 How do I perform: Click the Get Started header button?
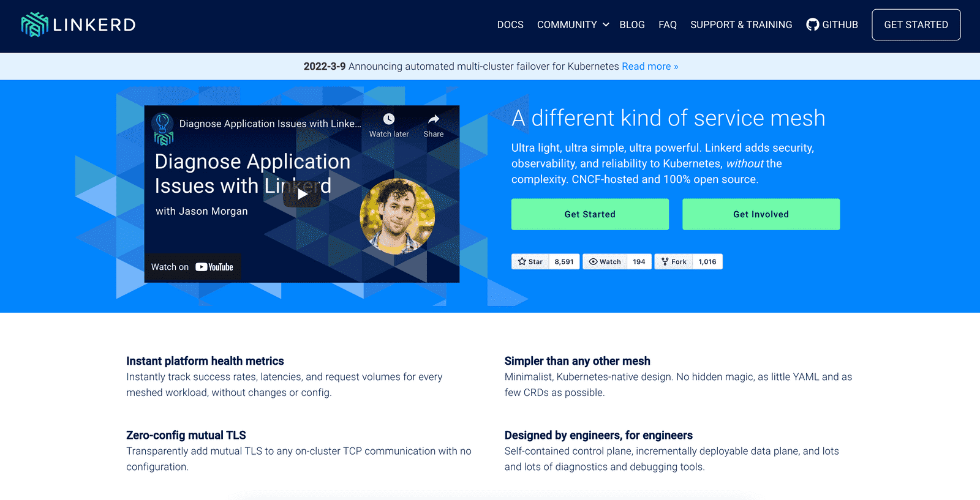click(x=916, y=24)
